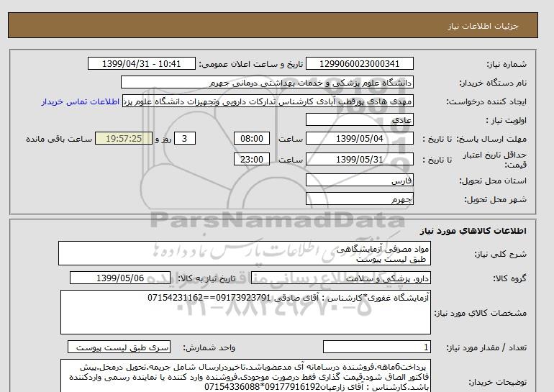Select the text ساعت باقی مانده
This screenshot has height=392, width=554.
[x=59, y=139]
